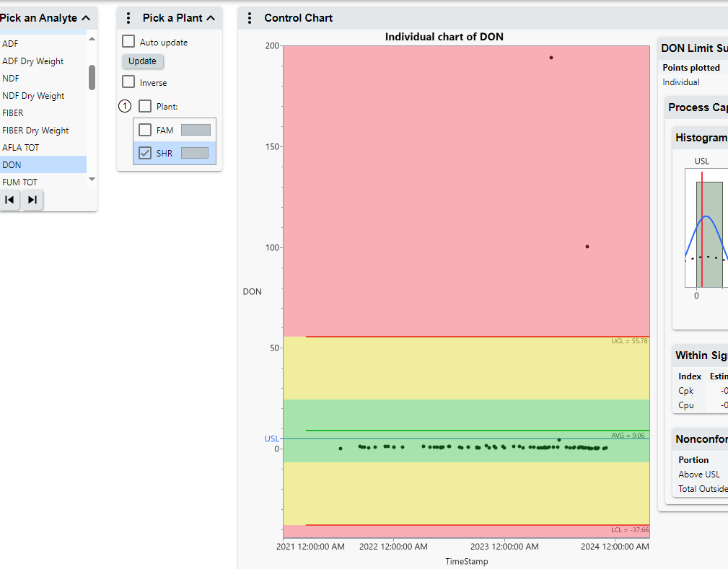Select FIBER Dry Weight in the analyte list

coord(35,131)
